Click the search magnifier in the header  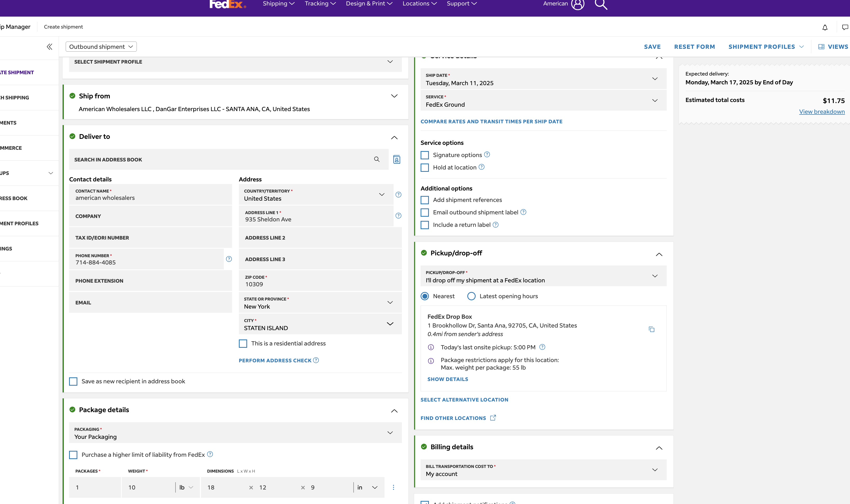pyautogui.click(x=601, y=4)
